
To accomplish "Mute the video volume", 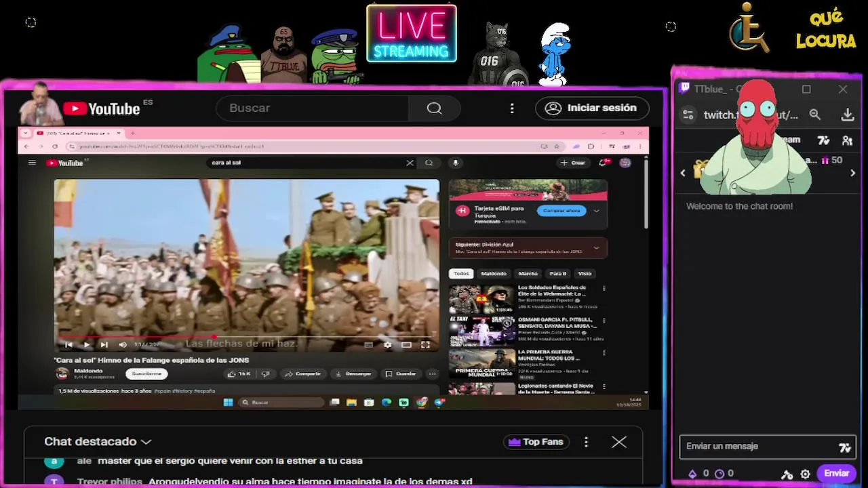I will (x=123, y=344).
